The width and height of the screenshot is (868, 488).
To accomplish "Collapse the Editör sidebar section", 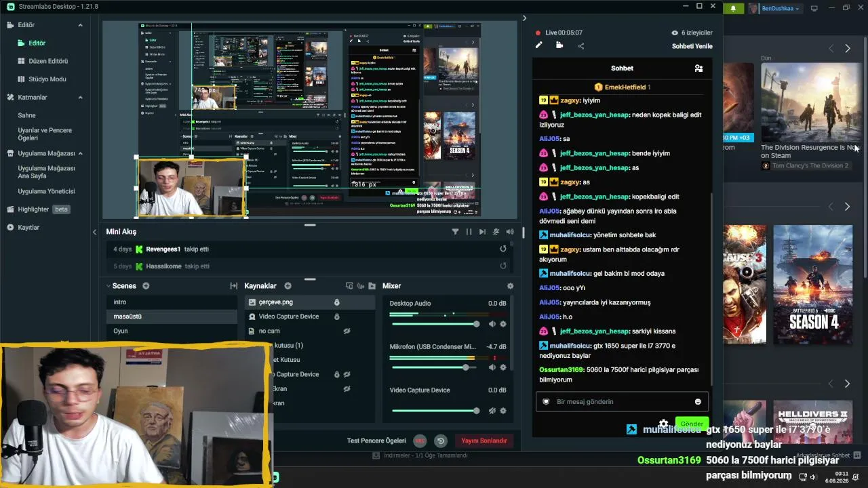I will pyautogui.click(x=80, y=25).
